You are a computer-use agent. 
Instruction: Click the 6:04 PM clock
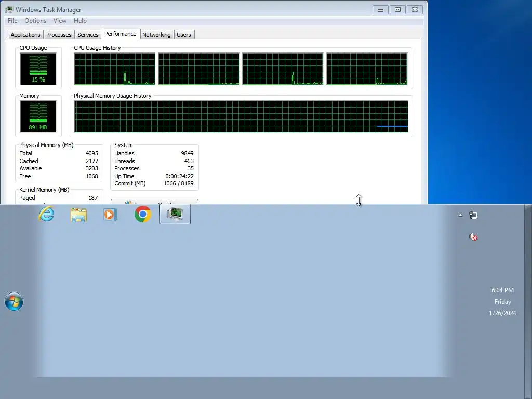pos(502,290)
